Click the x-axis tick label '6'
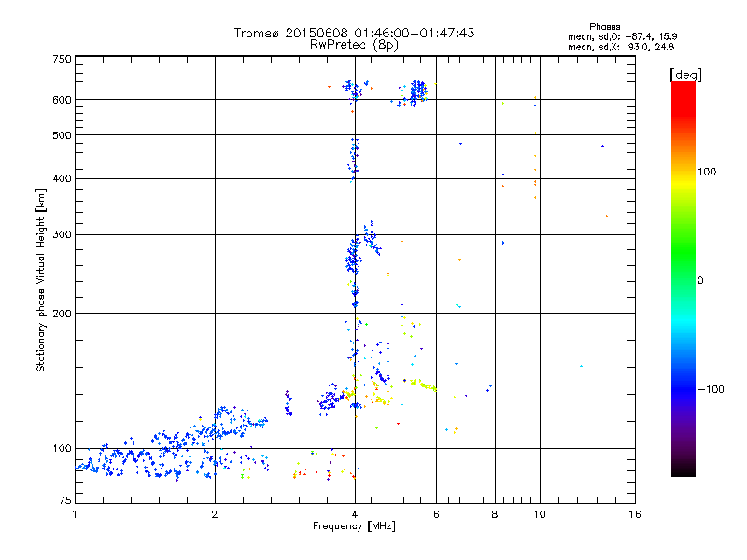The image size is (747, 560). click(x=436, y=514)
